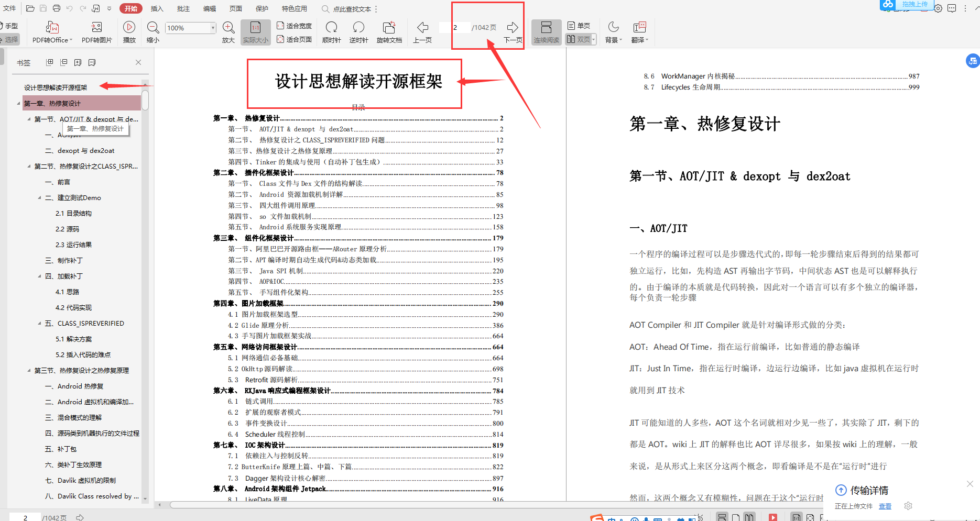Print the document via the printer icon
This screenshot has height=521, width=980.
point(57,8)
